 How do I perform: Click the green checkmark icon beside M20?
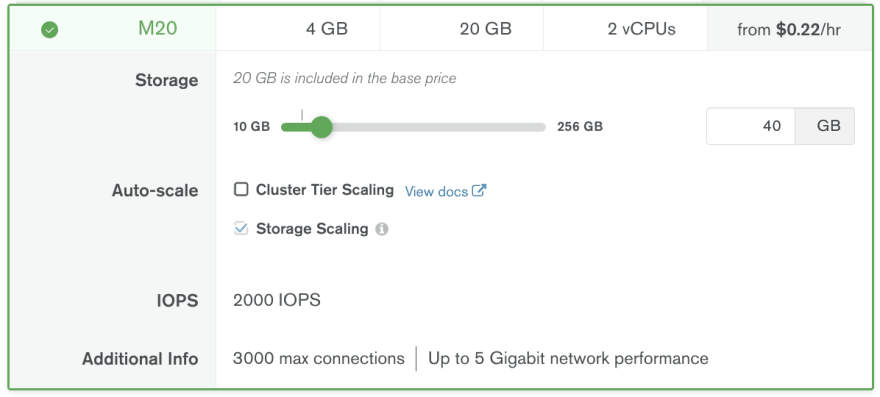pos(49,30)
